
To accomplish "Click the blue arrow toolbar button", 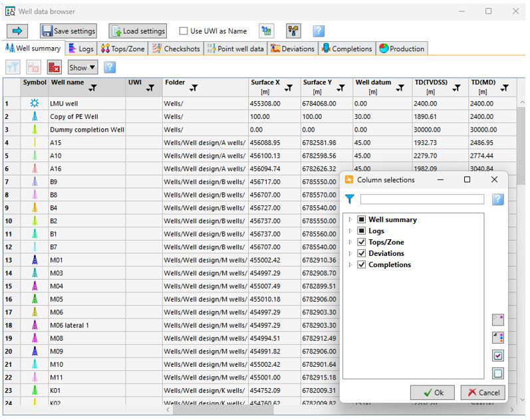I will click(17, 31).
